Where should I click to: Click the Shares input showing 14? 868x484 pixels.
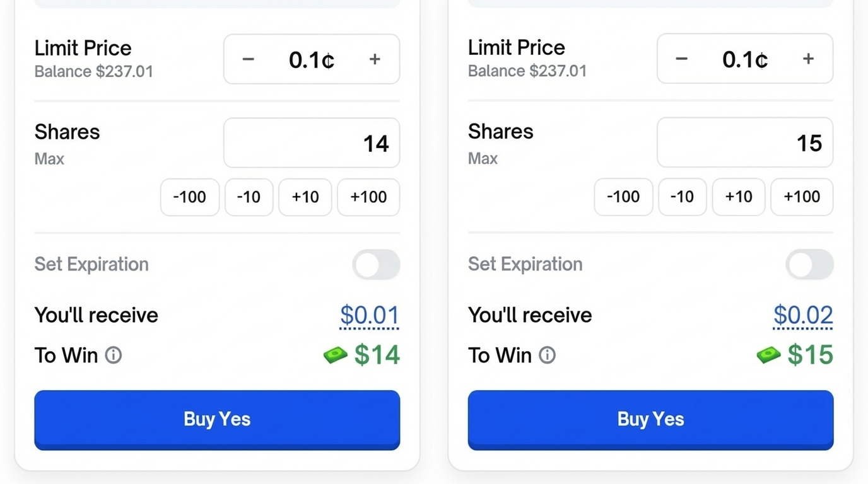(312, 143)
